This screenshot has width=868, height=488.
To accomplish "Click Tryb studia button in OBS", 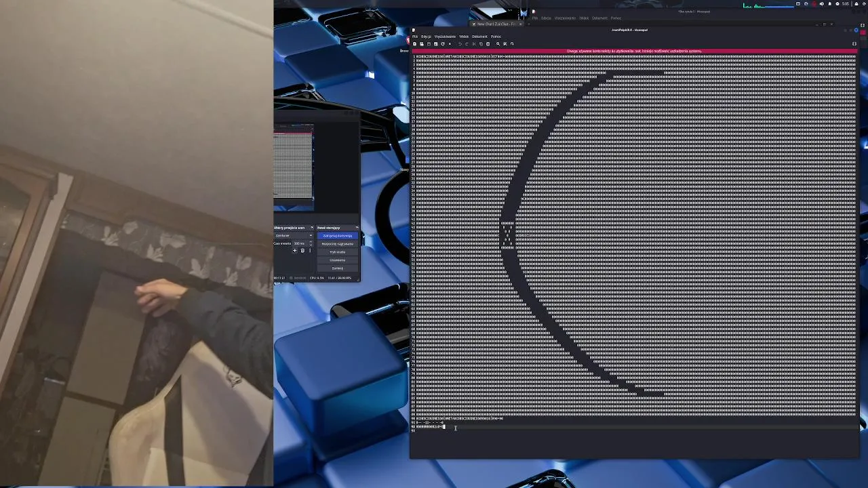I will [337, 252].
